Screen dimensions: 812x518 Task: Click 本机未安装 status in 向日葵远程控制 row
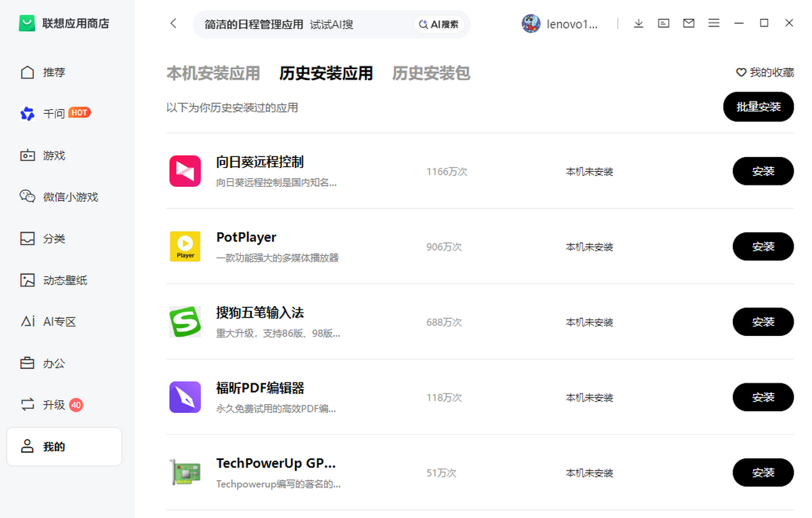coord(589,172)
